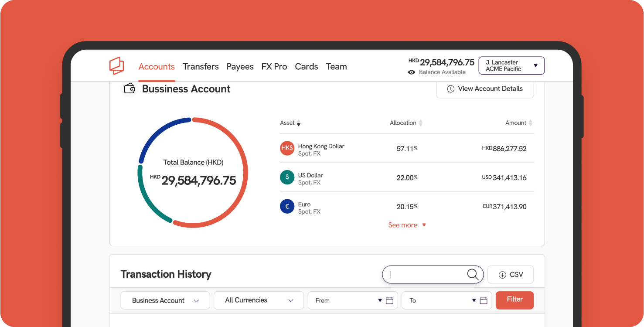Open the From date calendar icon
Screen dimensions: 644x327
click(390, 300)
